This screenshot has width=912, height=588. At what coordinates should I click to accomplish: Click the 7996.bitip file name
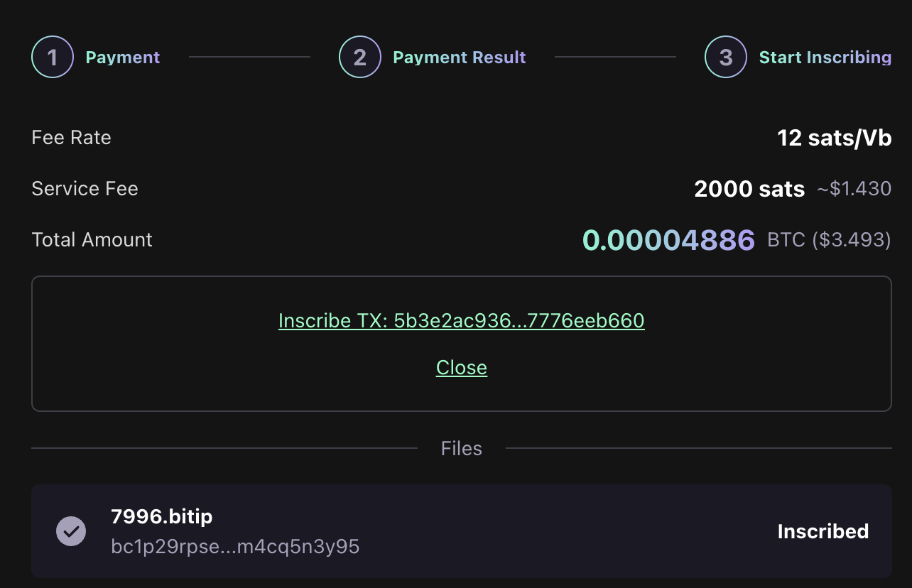pyautogui.click(x=161, y=516)
